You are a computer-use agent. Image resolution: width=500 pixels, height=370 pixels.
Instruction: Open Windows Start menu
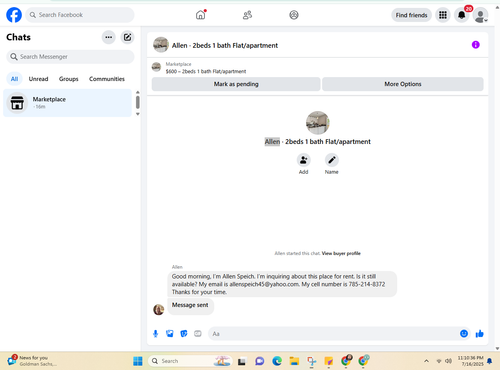click(138, 361)
